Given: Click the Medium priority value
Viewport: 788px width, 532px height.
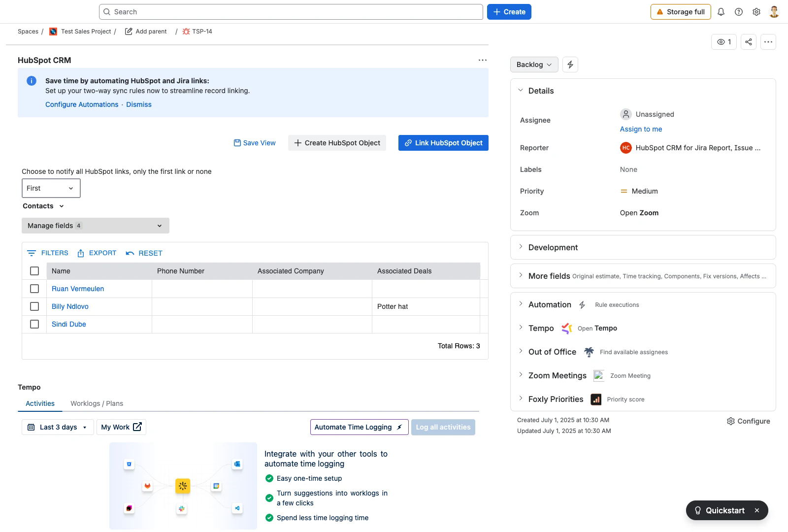Looking at the screenshot, I should pyautogui.click(x=639, y=191).
